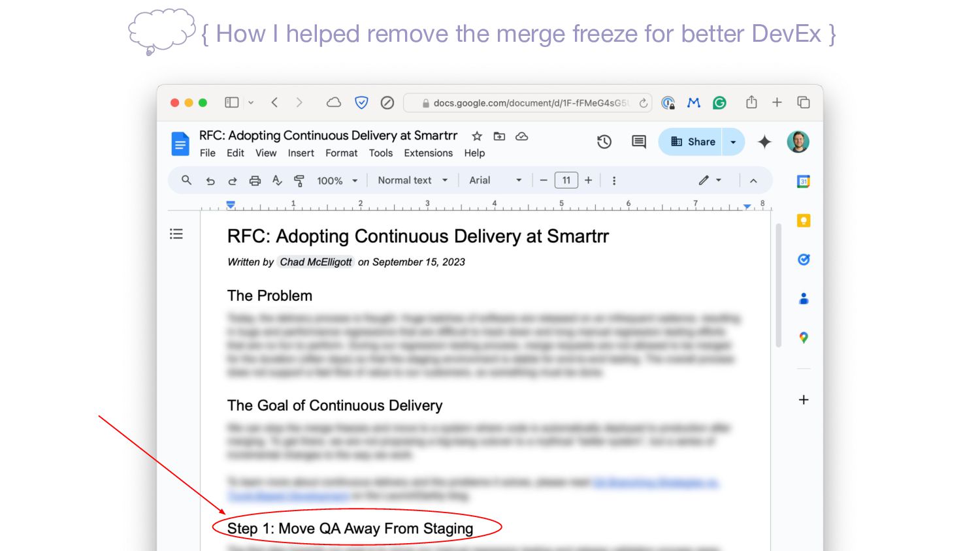
Task: Click the right indent ruler marker
Action: (747, 206)
